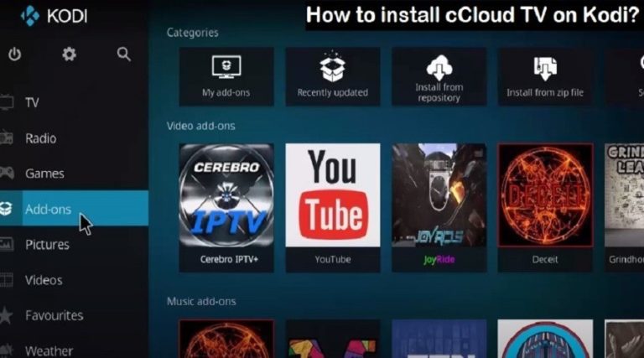Choose Install from repository label

point(439,92)
